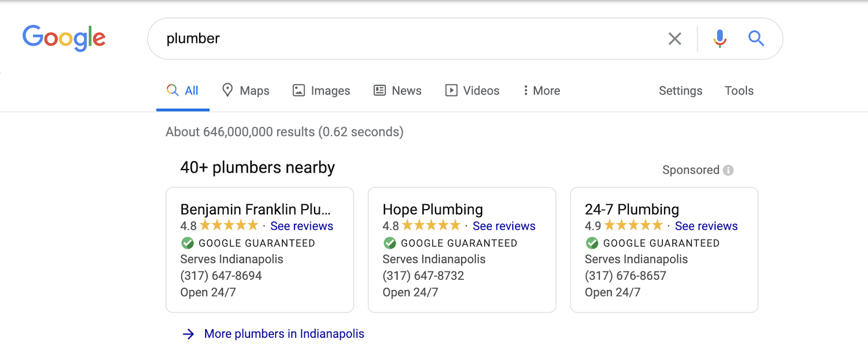The height and width of the screenshot is (347, 868).
Task: Click the Google logo
Action: [63, 37]
